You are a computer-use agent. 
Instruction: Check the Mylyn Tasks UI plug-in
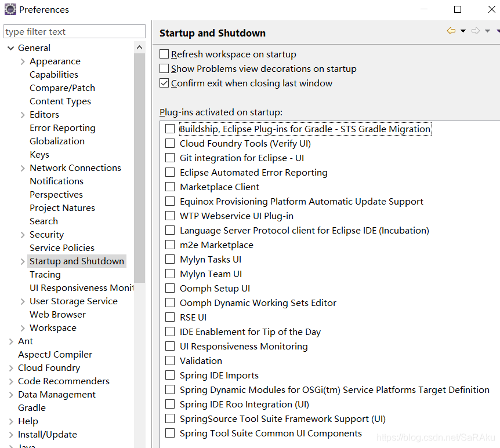coord(170,260)
